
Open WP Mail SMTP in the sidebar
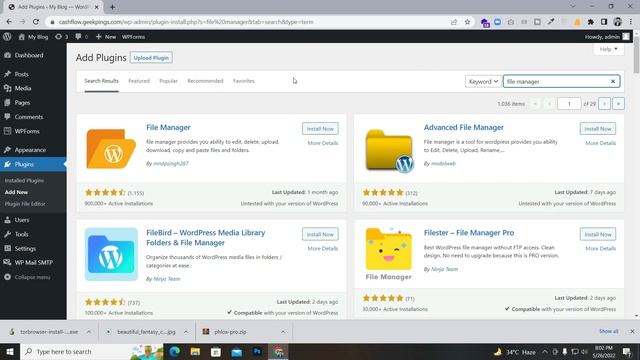tap(33, 262)
